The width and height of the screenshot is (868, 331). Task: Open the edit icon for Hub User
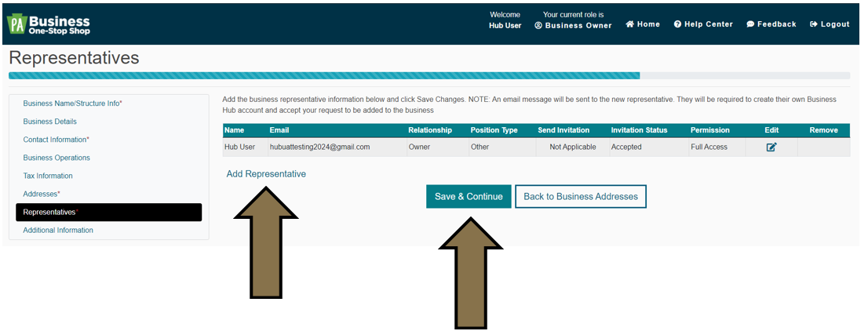(771, 147)
